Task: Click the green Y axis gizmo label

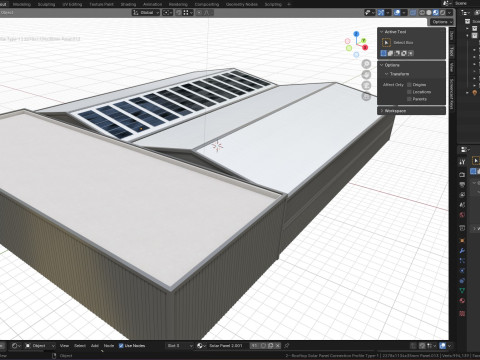Action: tap(363, 41)
